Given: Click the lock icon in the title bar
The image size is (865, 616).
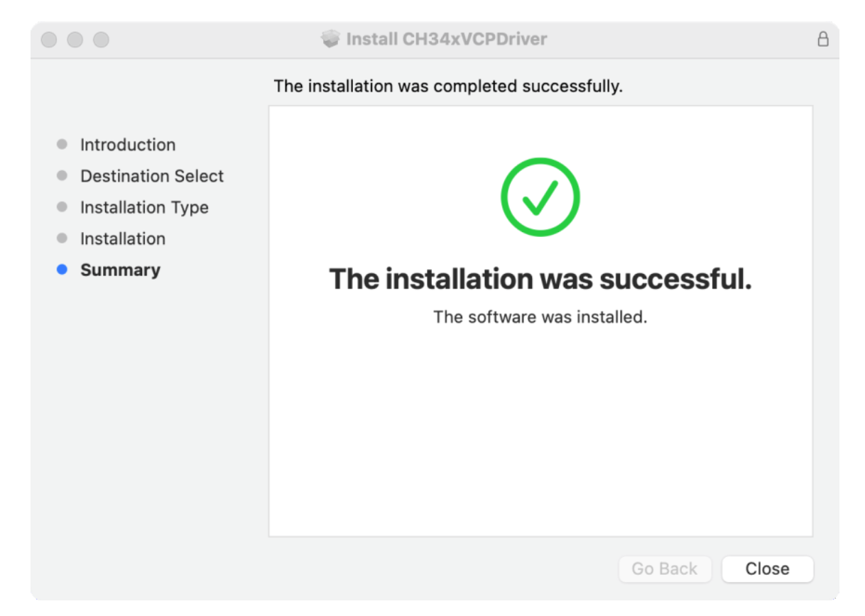Looking at the screenshot, I should 823,40.
